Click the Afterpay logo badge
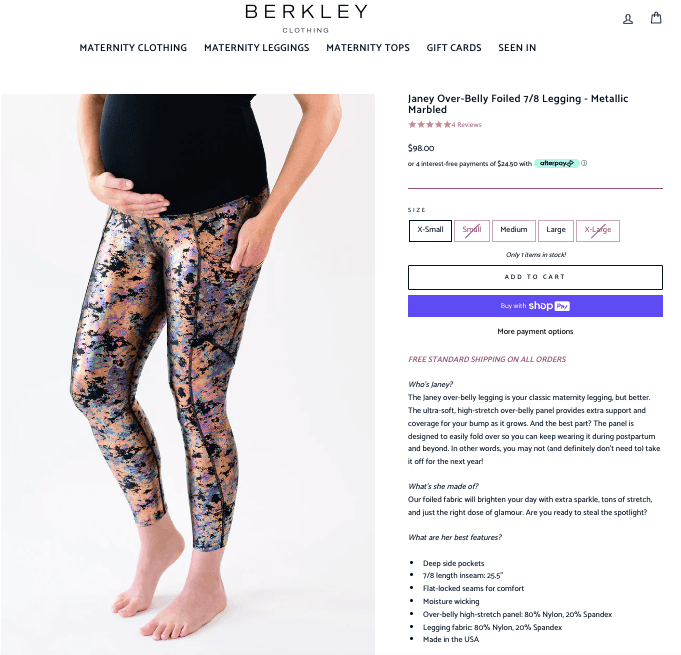The height and width of the screenshot is (655, 681). [x=556, y=163]
